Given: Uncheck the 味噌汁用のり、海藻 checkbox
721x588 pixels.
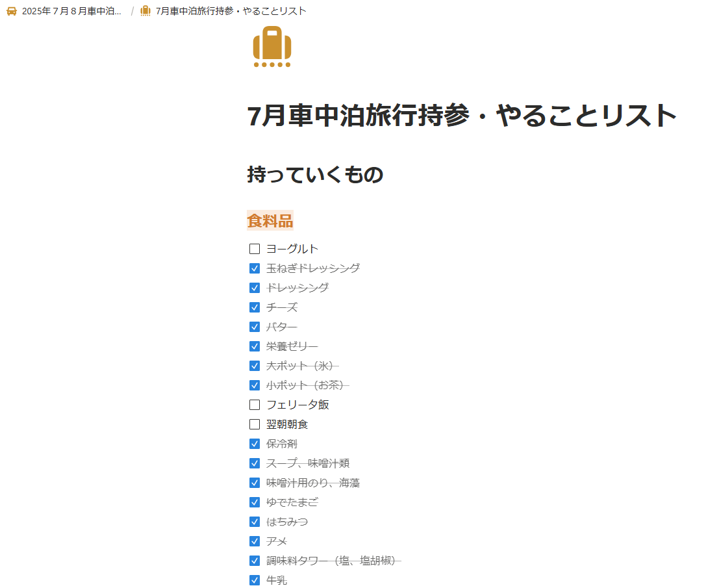Looking at the screenshot, I should pyautogui.click(x=254, y=483).
